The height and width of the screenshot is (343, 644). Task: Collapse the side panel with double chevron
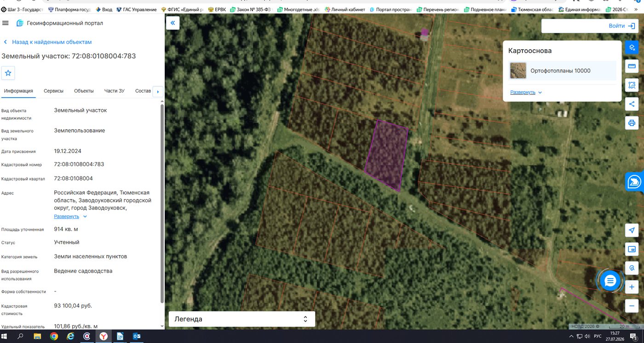click(172, 23)
